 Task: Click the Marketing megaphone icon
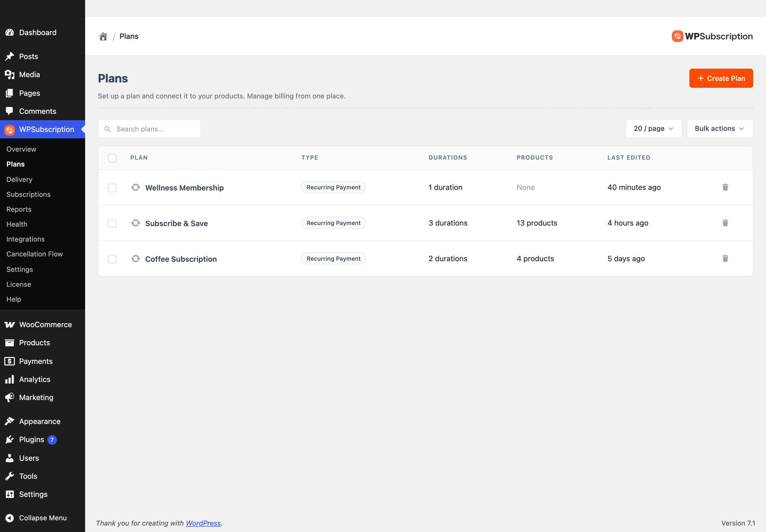coord(10,397)
